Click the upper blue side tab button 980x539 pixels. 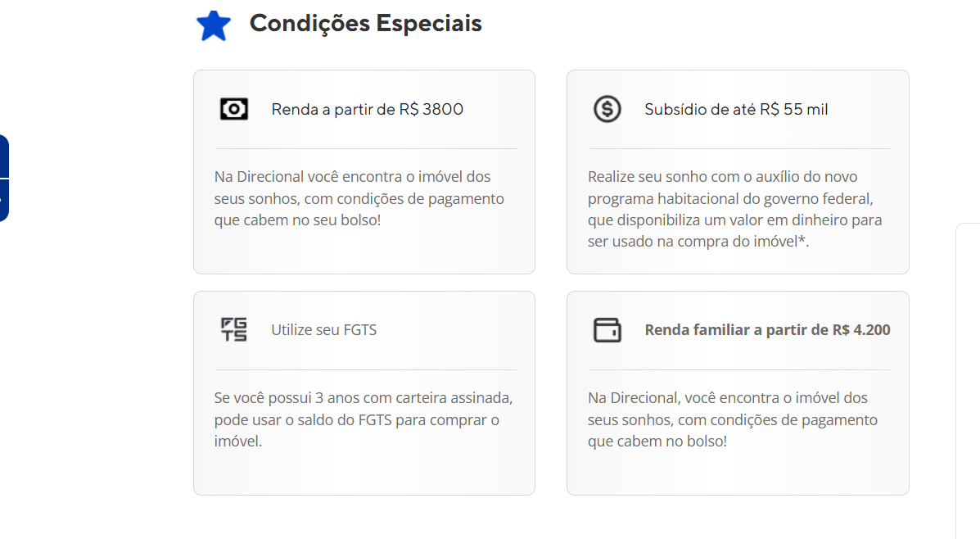coord(4,156)
